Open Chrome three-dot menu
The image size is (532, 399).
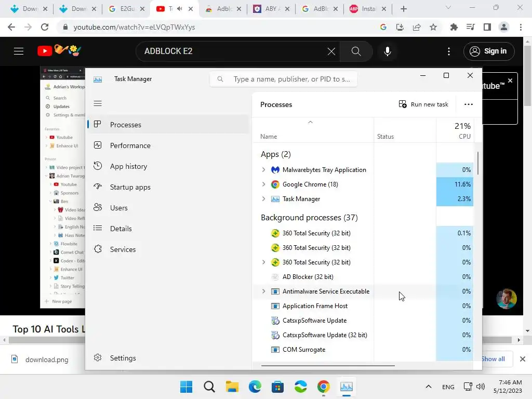pyautogui.click(x=521, y=27)
